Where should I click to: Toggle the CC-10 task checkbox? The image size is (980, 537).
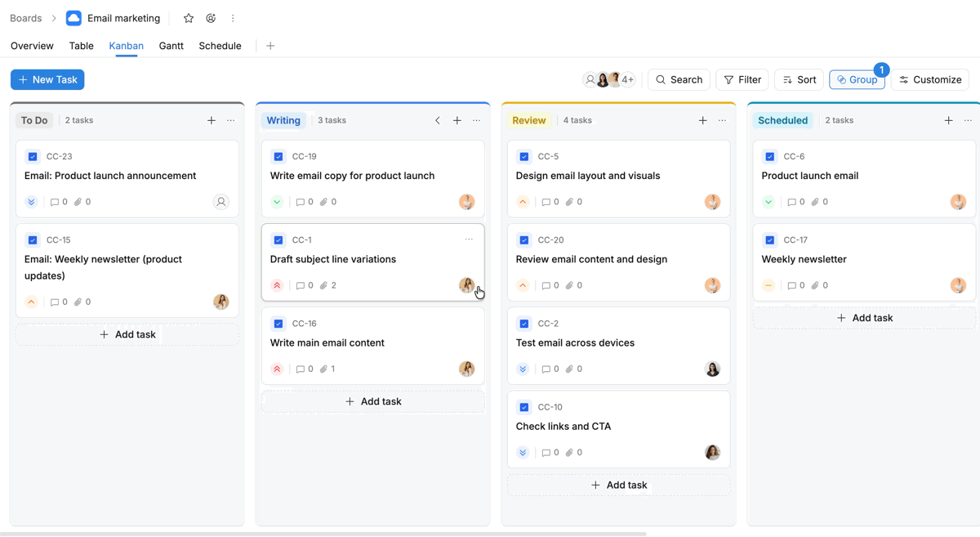click(x=524, y=406)
